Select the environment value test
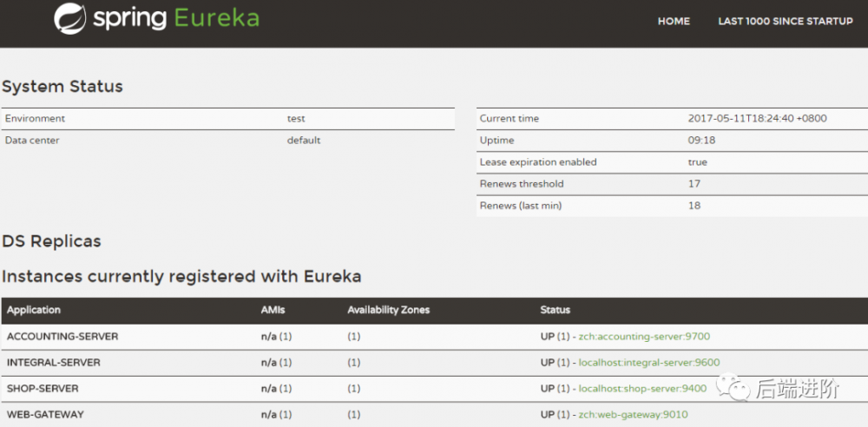Image resolution: width=868 pixels, height=427 pixels. tap(296, 119)
